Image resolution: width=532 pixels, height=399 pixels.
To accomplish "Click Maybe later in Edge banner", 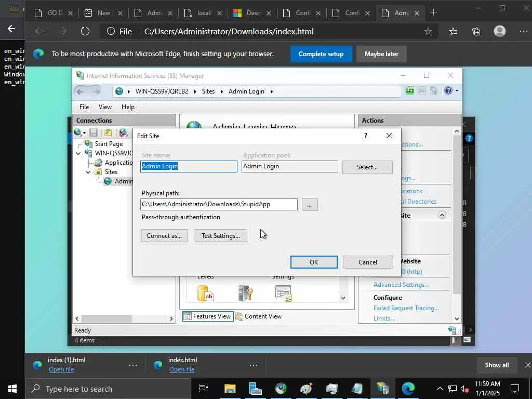I will coord(381,54).
